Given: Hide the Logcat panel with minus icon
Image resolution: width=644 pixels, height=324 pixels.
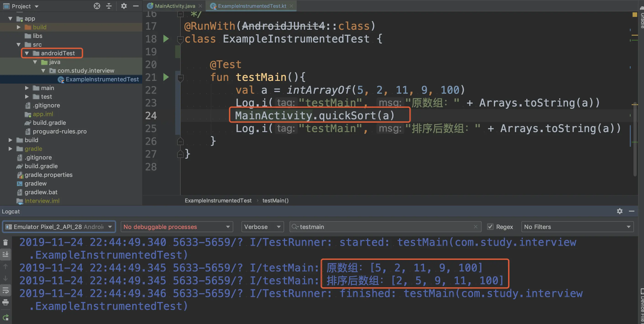Looking at the screenshot, I should tap(631, 211).
